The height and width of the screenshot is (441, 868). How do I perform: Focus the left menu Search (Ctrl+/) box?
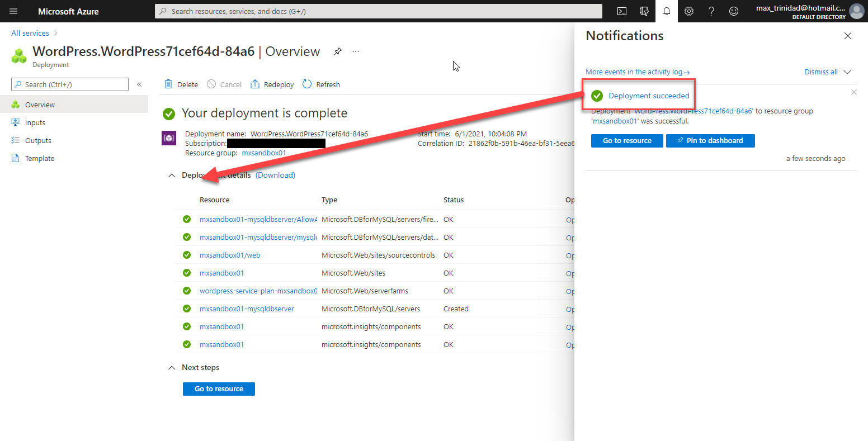coord(70,84)
